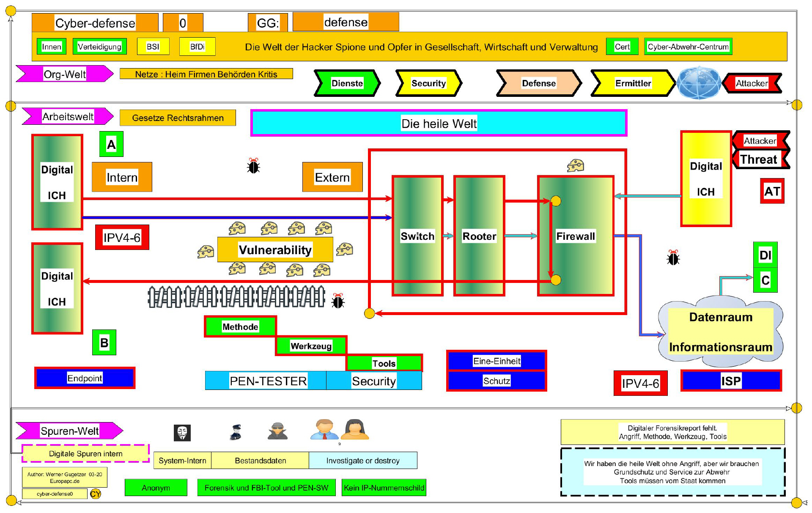Click the cheese icon above Firewall
This screenshot has height=513, width=812.
(576, 165)
